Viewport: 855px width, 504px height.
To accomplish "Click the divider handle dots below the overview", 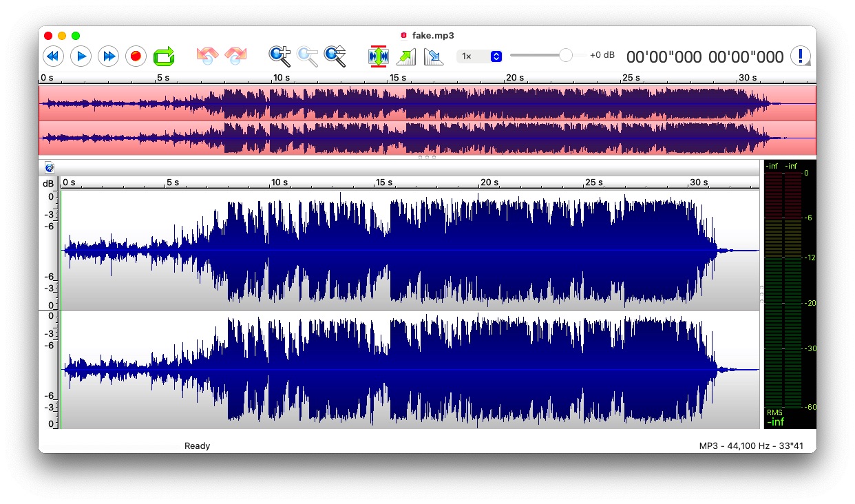I will point(427,158).
